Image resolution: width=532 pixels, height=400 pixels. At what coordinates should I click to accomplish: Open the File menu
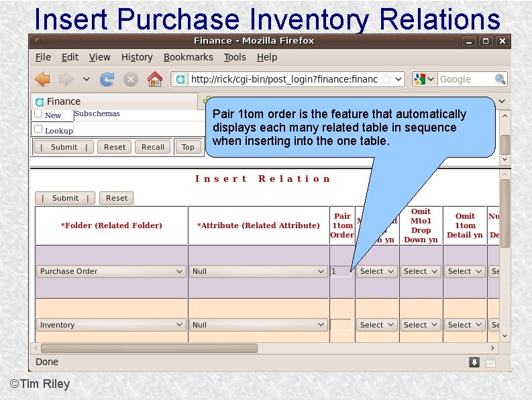point(43,57)
